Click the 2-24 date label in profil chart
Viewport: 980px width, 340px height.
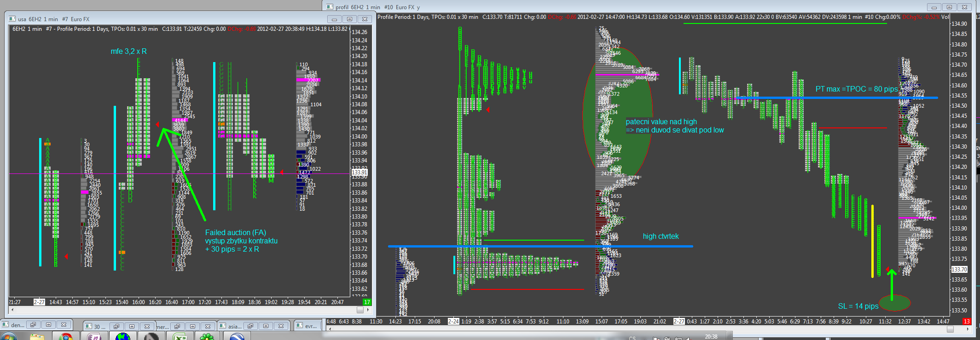453,322
